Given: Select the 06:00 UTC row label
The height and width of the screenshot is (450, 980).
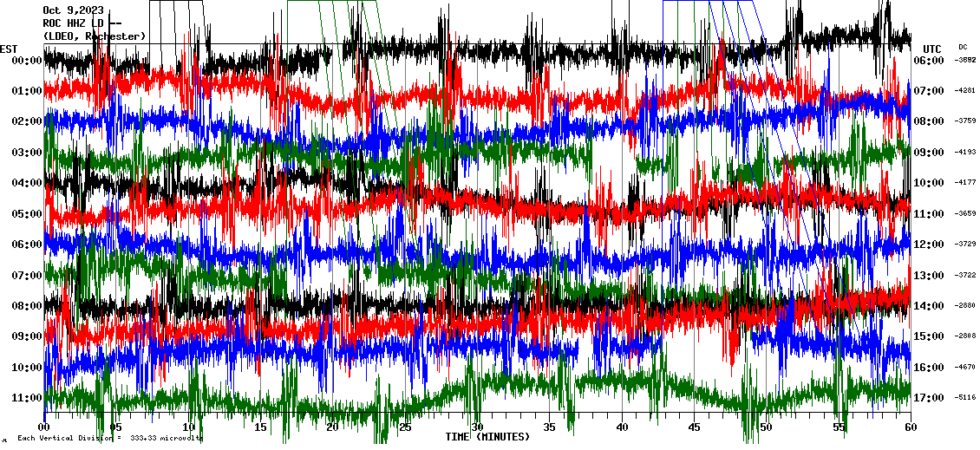Looking at the screenshot, I should [x=928, y=60].
